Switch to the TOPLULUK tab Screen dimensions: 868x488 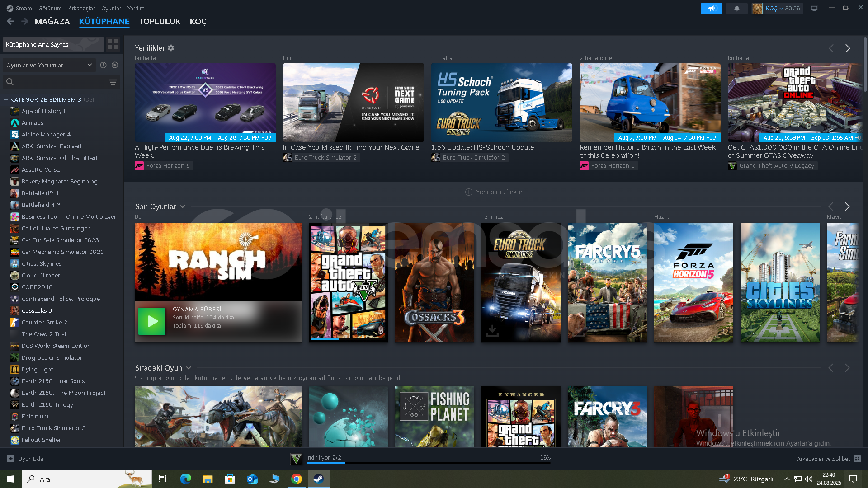click(x=160, y=21)
